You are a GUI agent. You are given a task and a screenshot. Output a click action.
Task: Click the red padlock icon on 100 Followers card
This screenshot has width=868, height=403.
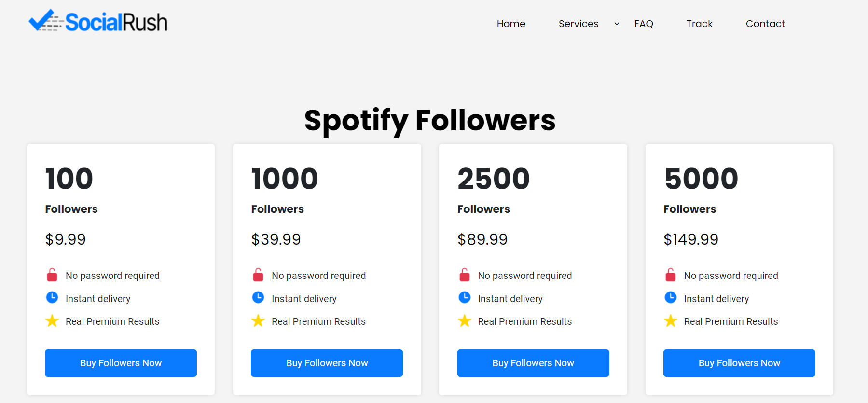pos(52,275)
